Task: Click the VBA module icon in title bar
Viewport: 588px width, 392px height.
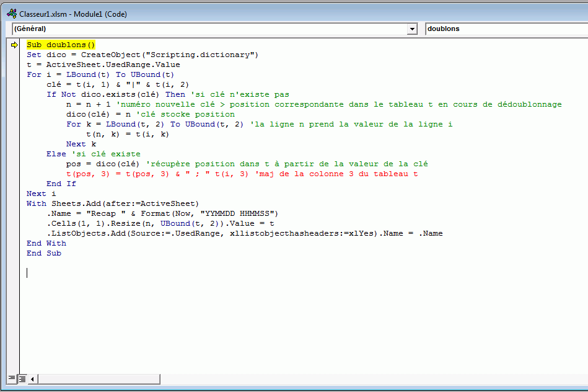Action: (11, 13)
